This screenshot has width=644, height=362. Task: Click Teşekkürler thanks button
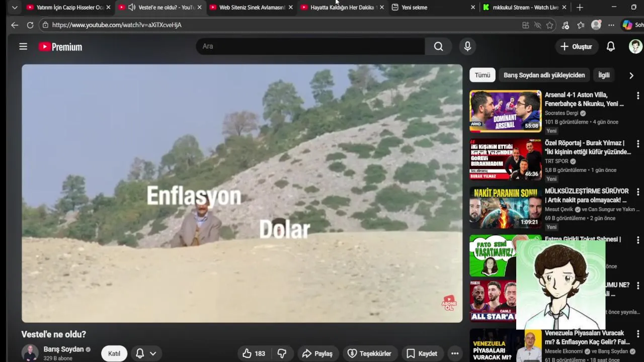pyautogui.click(x=369, y=353)
